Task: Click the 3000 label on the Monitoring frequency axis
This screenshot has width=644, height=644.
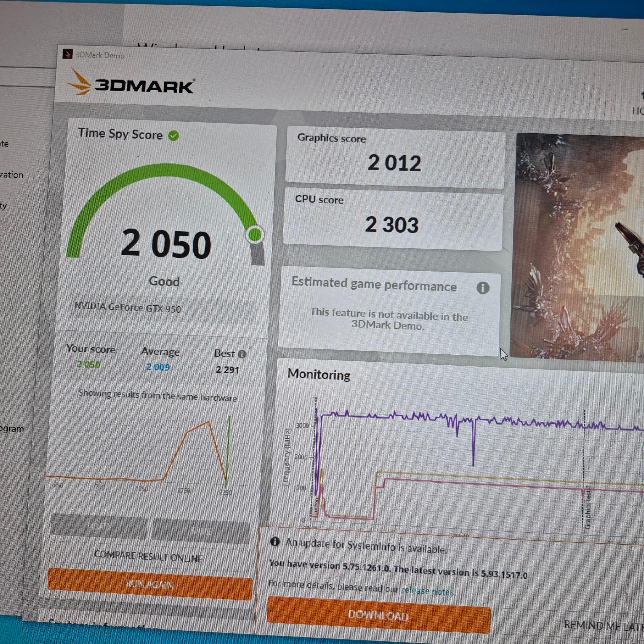Action: tap(302, 426)
